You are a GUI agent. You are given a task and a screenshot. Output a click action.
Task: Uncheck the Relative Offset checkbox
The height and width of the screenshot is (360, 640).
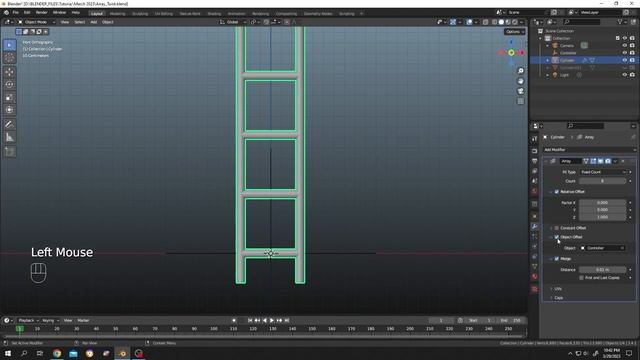click(x=557, y=191)
